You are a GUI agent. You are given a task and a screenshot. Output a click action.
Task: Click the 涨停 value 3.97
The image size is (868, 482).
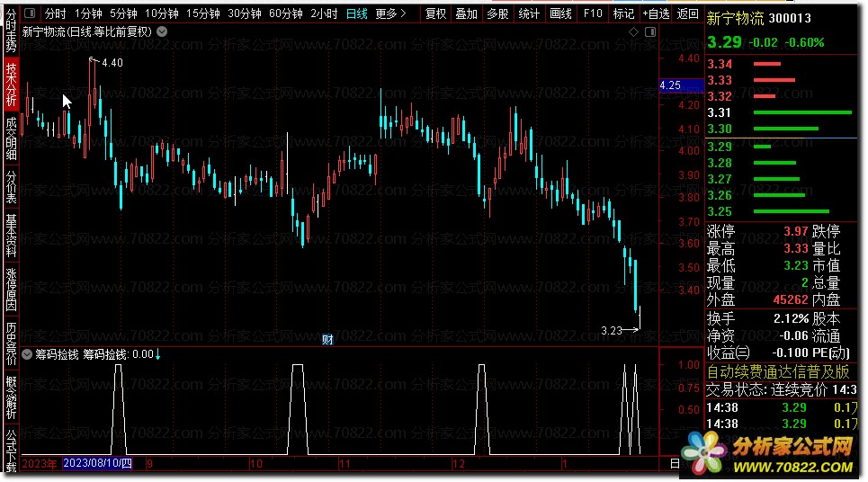point(795,231)
